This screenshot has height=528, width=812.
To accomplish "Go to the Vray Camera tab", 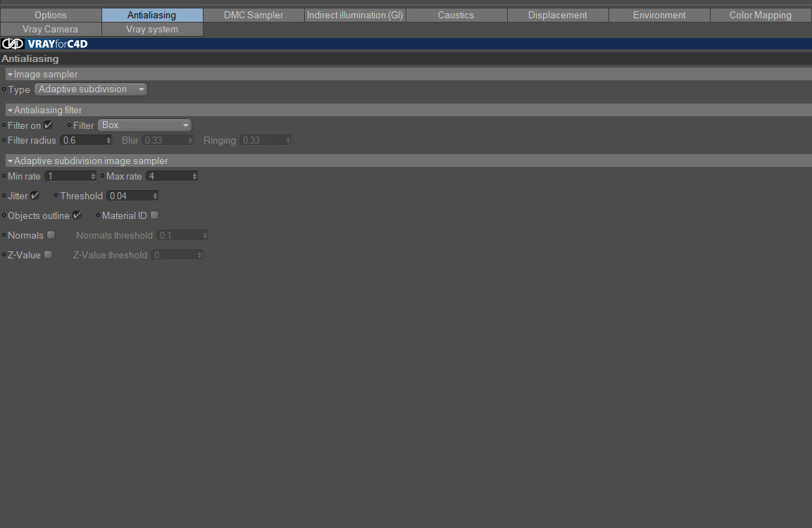I will (50, 29).
